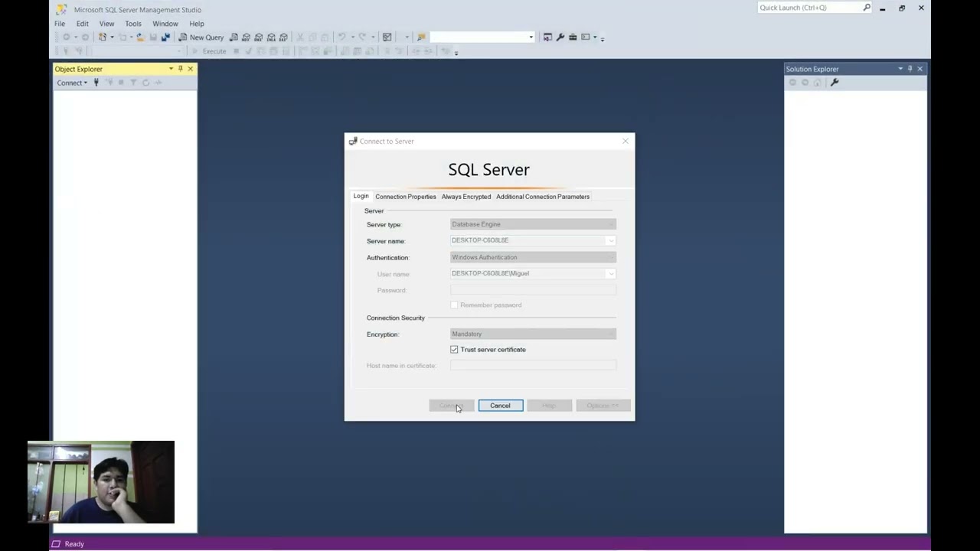Click the New Project toolbar icon
Image resolution: width=980 pixels, height=551 pixels.
(x=103, y=37)
